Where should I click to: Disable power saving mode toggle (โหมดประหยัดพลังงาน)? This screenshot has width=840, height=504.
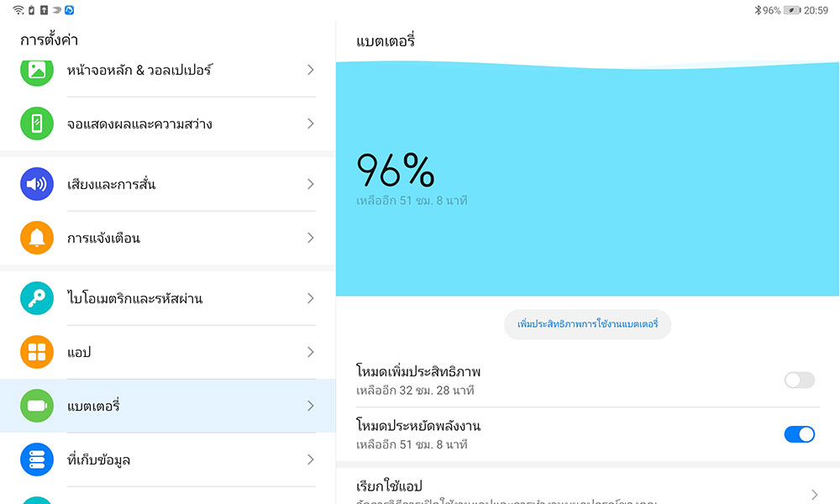(x=799, y=434)
